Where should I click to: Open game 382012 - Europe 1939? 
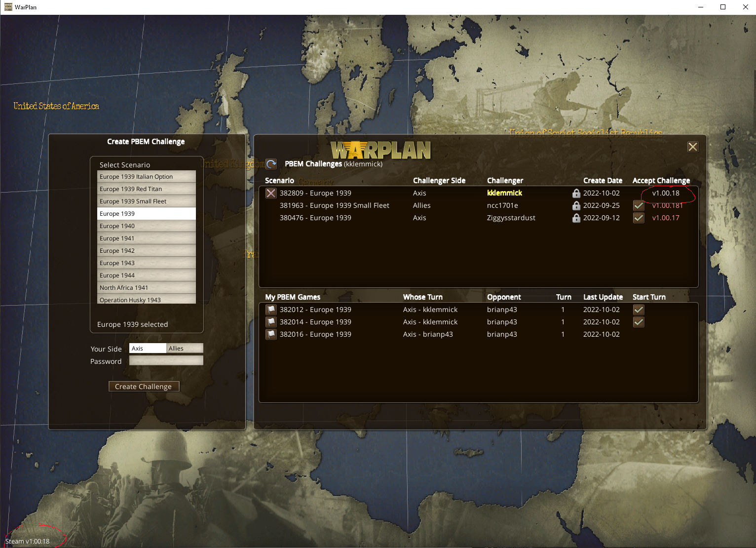[315, 310]
